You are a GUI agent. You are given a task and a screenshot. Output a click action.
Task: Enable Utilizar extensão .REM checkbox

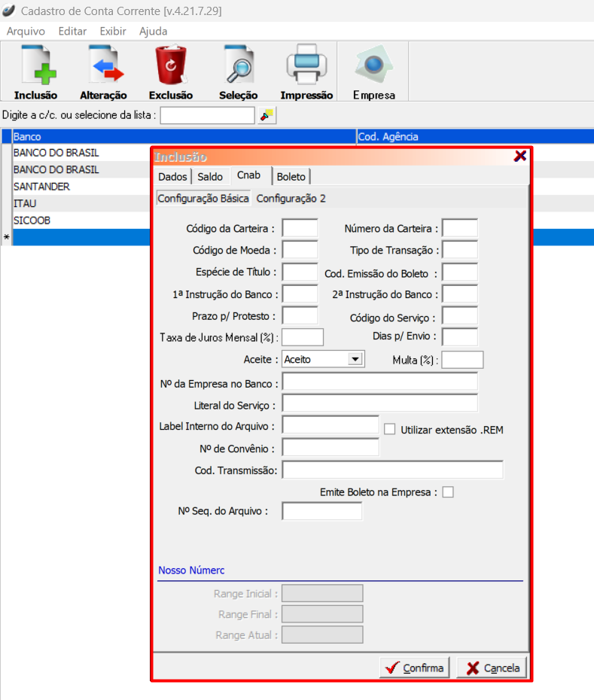pos(390,430)
